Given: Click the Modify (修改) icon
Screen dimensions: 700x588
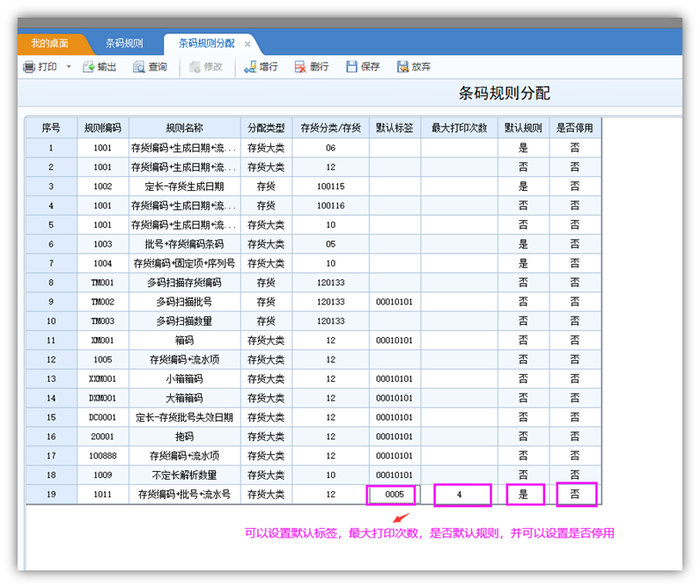Looking at the screenshot, I should pyautogui.click(x=195, y=67).
